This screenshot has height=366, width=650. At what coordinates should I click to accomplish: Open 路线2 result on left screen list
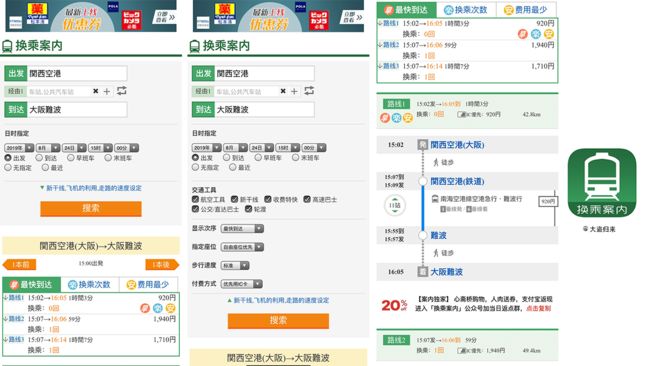[91, 324]
